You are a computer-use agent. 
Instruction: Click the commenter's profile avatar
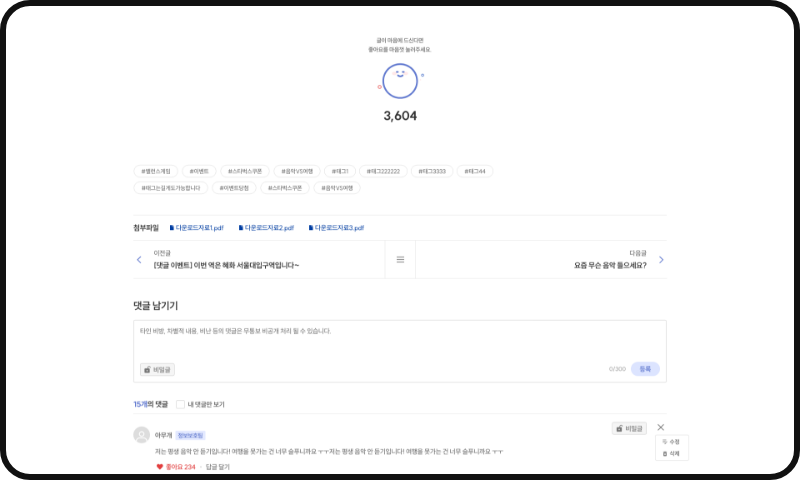[x=141, y=435]
